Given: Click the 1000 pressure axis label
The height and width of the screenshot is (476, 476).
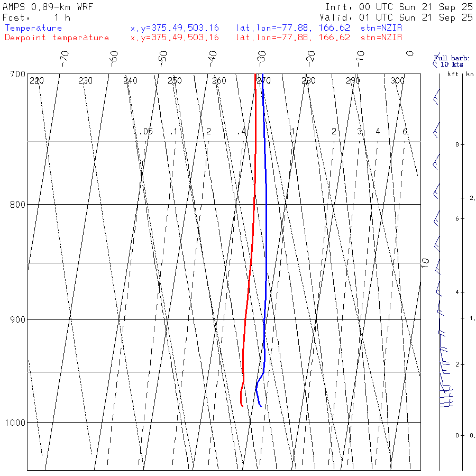Looking at the screenshot, I should coord(15,422).
